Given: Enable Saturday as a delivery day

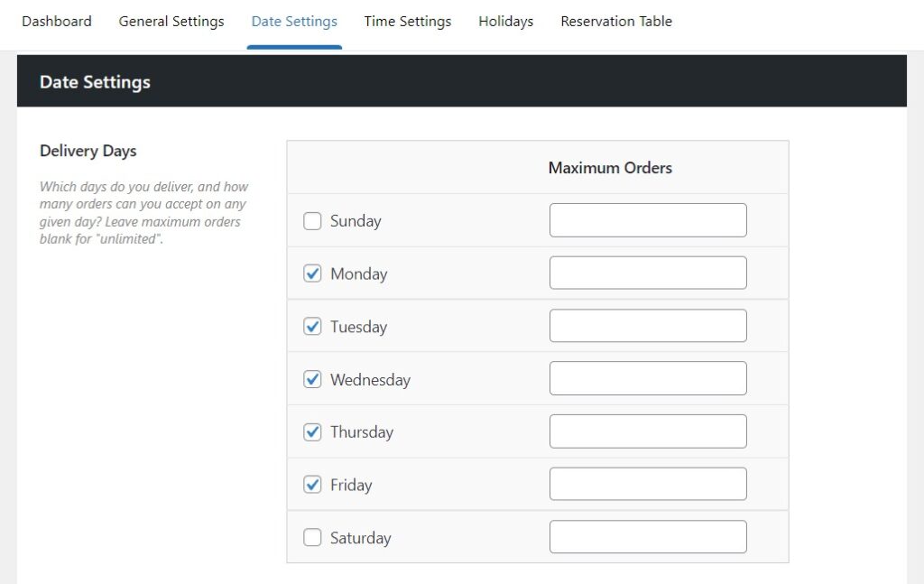Looking at the screenshot, I should coord(312,537).
